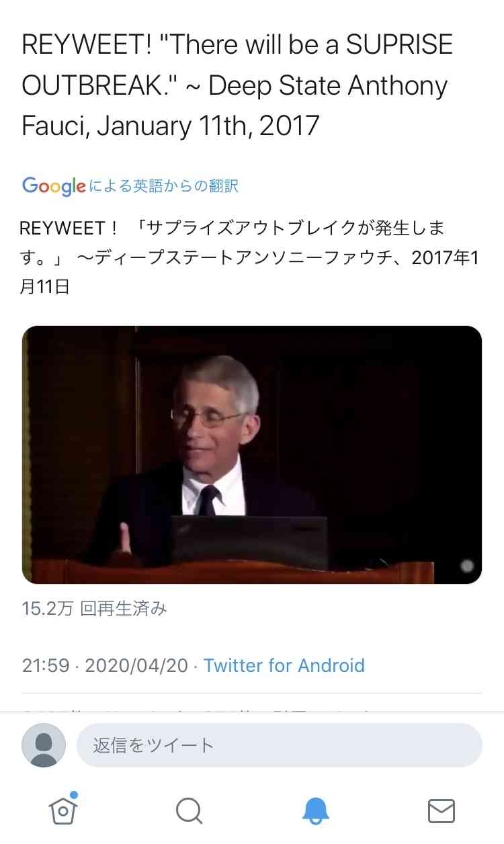504x844 pixels.
Task: Open Direct Messages envelope icon
Action: coord(441,811)
